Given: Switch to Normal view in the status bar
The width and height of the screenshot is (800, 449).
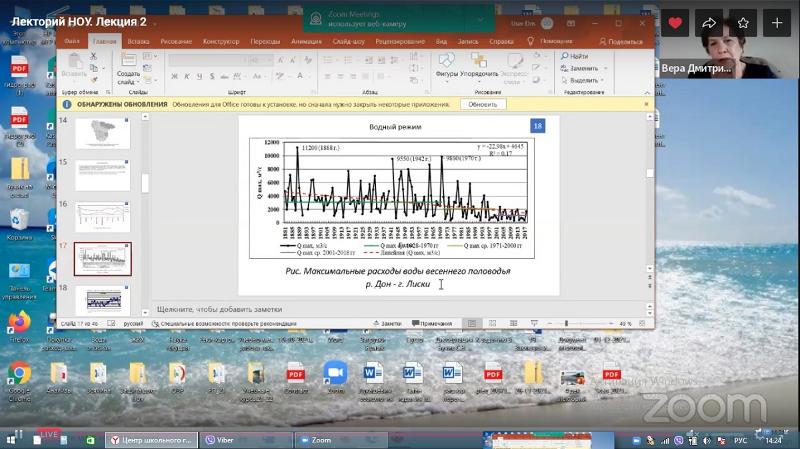Looking at the screenshot, I should (471, 324).
